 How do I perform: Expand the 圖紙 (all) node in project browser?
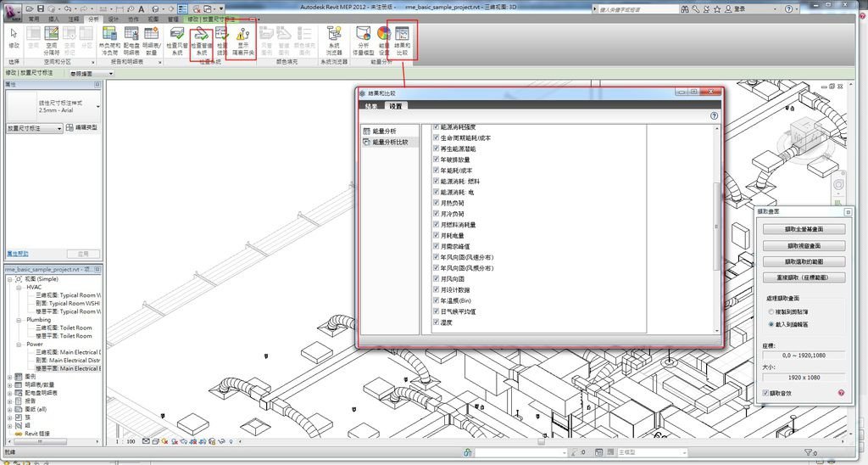[x=10, y=409]
